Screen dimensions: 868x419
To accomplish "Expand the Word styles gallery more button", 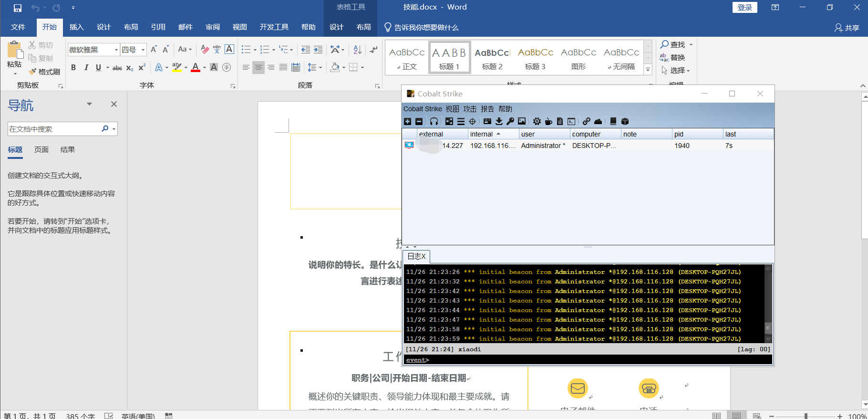I will pos(648,70).
